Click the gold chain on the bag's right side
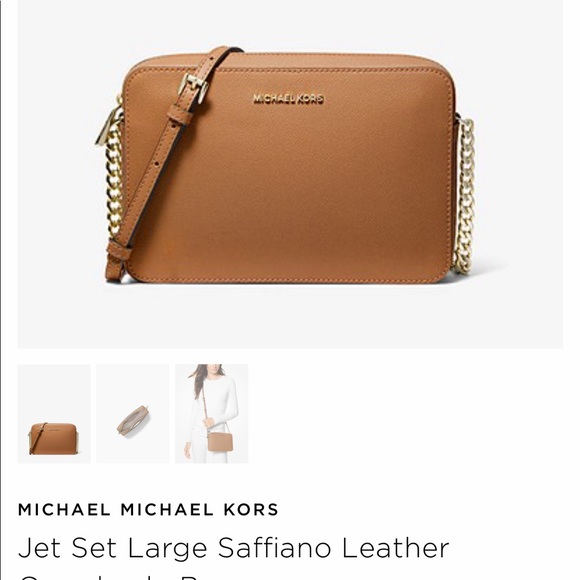The width and height of the screenshot is (580, 580). (465, 195)
